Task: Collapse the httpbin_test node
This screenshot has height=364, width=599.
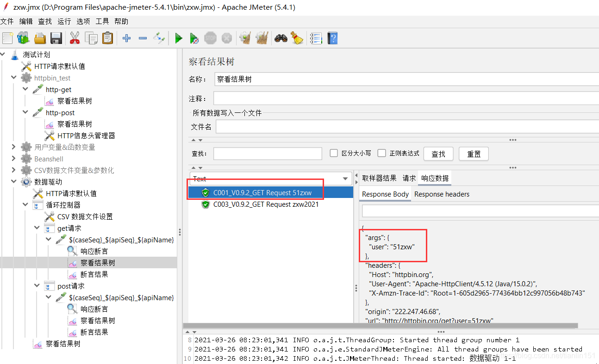Action: pos(13,78)
